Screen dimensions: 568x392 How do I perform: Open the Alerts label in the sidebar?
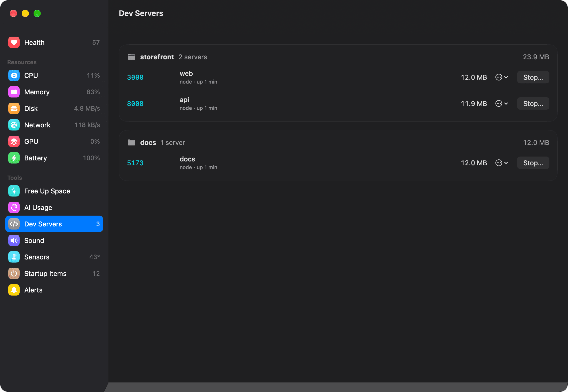[33, 290]
